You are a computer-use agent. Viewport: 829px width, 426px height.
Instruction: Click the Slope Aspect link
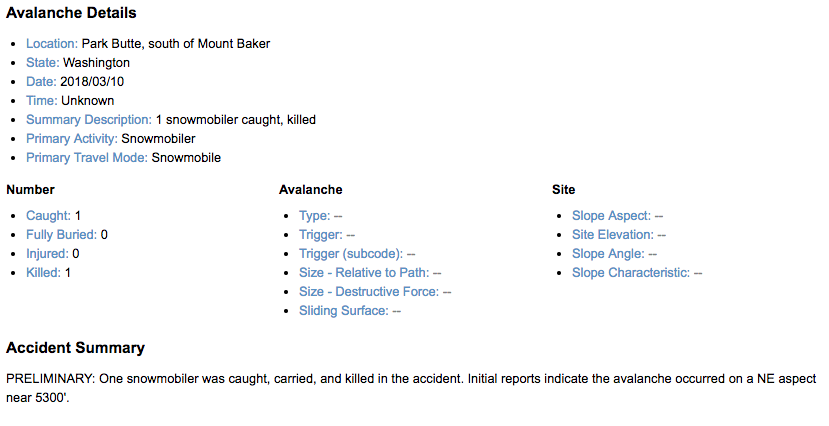[x=611, y=216]
